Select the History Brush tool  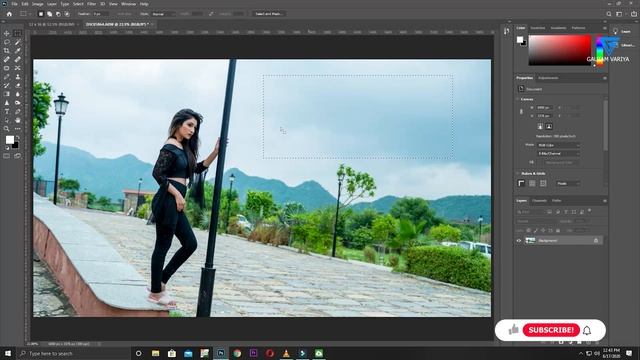point(7,85)
